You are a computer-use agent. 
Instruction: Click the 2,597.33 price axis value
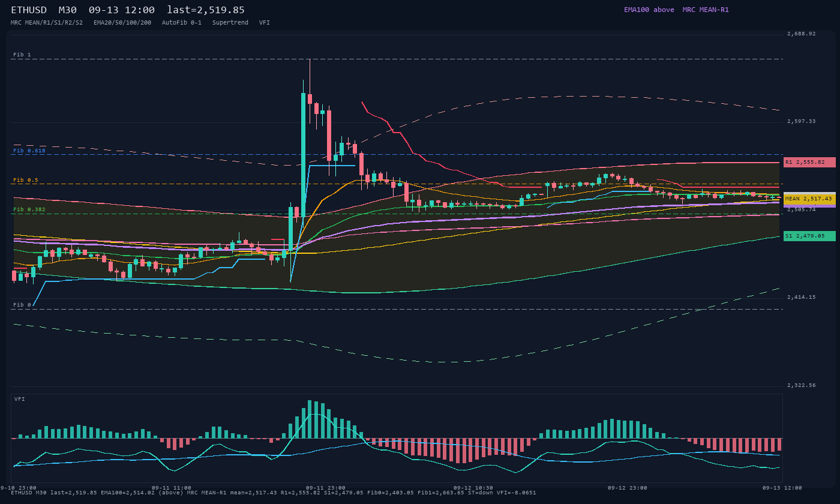[802, 121]
